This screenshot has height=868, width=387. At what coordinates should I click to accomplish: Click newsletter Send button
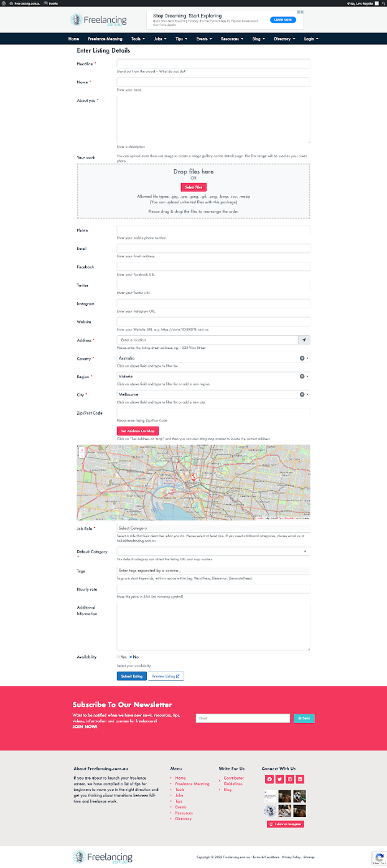[x=304, y=718]
